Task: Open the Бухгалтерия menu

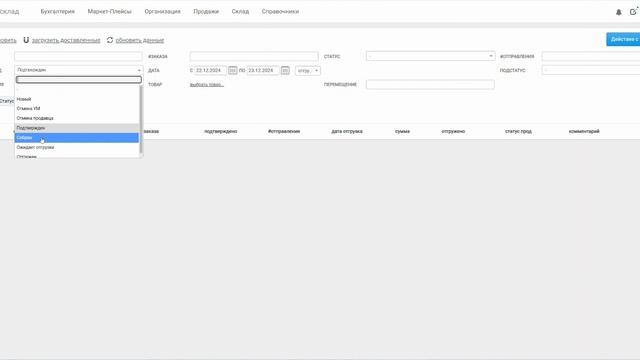Action: 58,11
